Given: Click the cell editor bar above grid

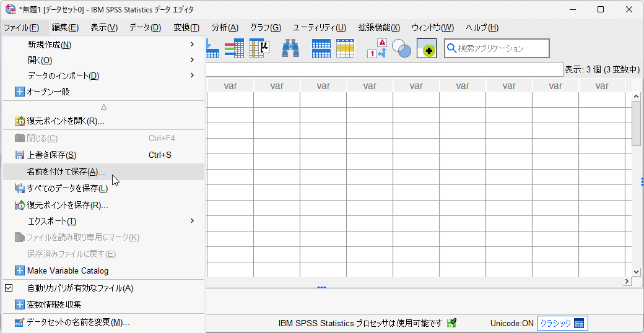Looking at the screenshot, I should tap(385, 69).
